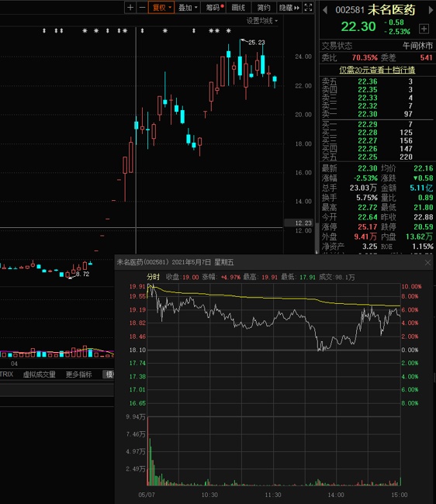Add 未名医药 to watchlist with plus box
Screen dimensions: 436x504
424,29
